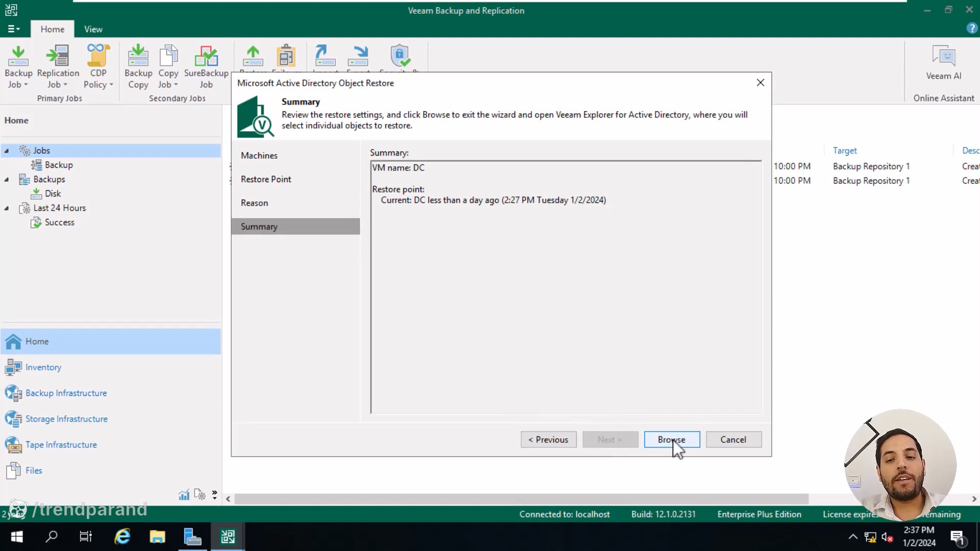Image resolution: width=980 pixels, height=551 pixels.
Task: Open the CDP Policy dropdown arrow
Action: tap(111, 85)
